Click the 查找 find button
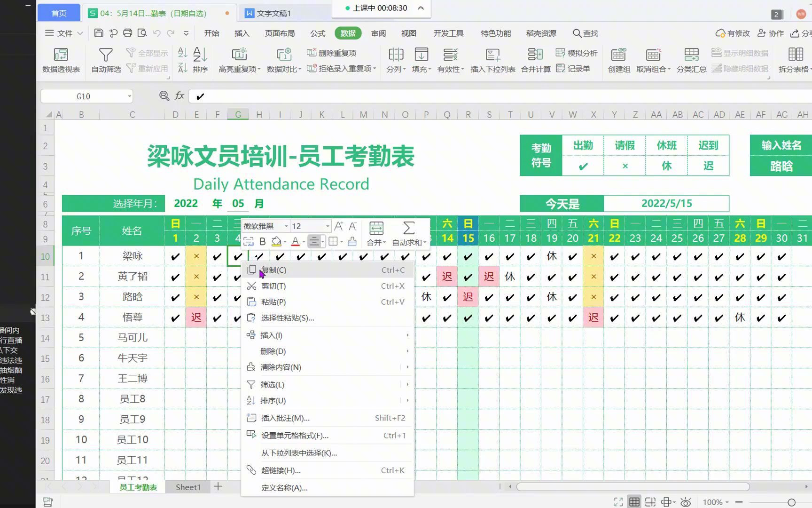The image size is (812, 508). coord(585,33)
